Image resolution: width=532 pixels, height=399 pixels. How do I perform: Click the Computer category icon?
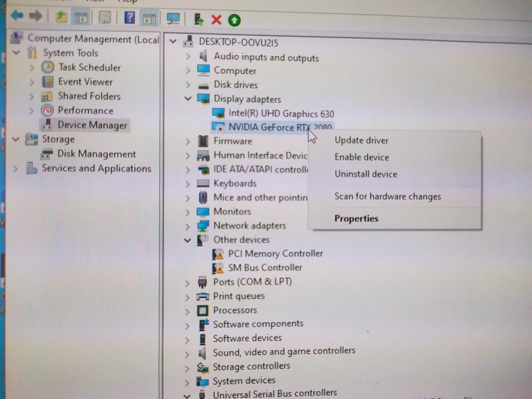pyautogui.click(x=203, y=70)
